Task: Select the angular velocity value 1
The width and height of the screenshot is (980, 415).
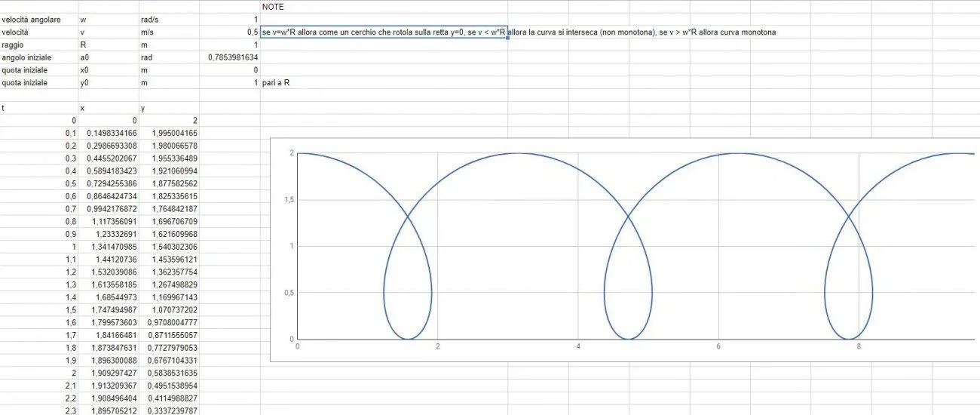Action: click(x=230, y=19)
